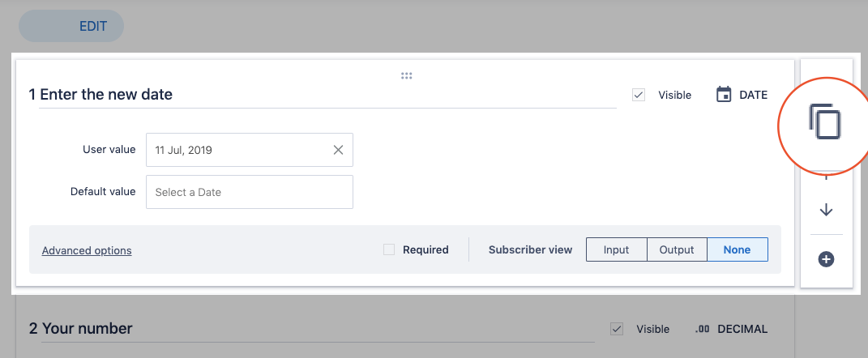Toggle Visible checkbox for Your number

(617, 329)
